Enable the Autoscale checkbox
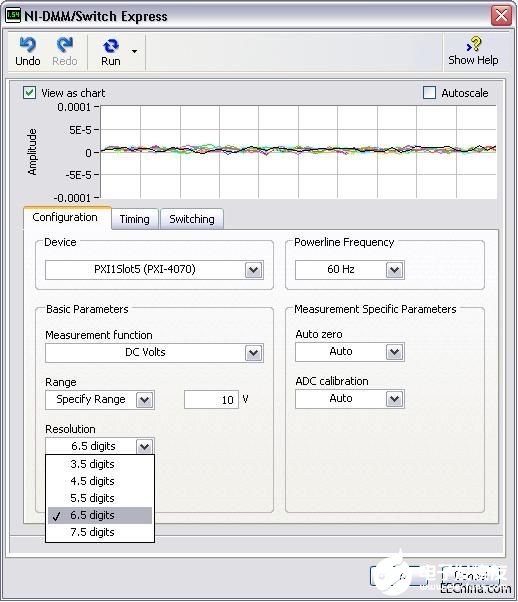The width and height of the screenshot is (518, 602). (x=429, y=93)
